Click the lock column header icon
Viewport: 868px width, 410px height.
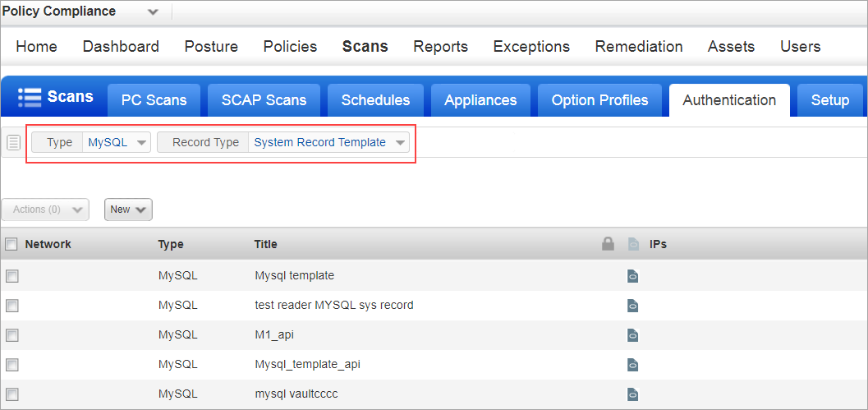point(608,244)
